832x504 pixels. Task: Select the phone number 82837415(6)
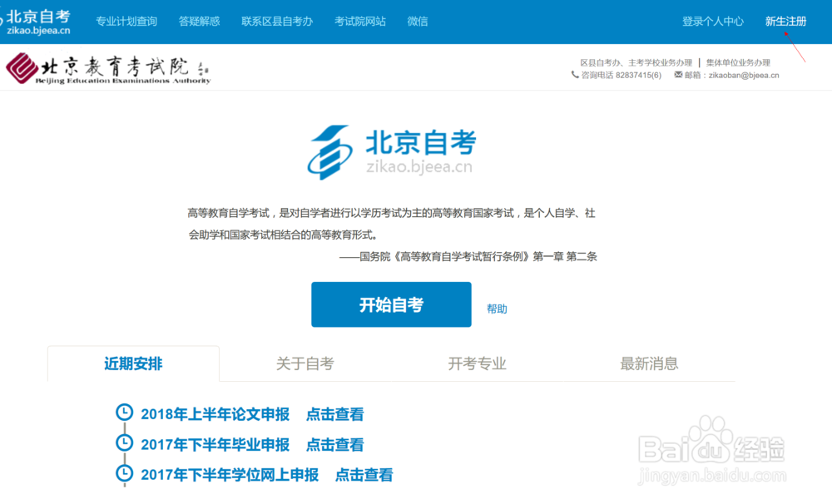click(638, 76)
